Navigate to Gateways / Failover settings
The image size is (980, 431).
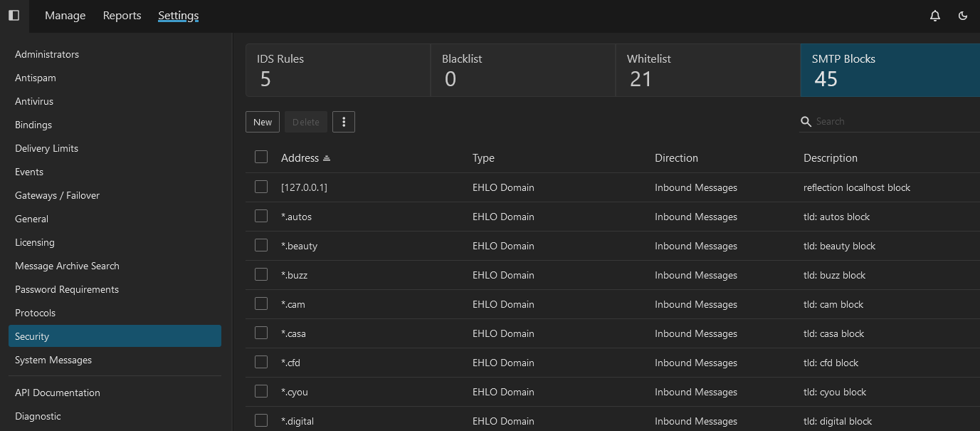point(57,195)
